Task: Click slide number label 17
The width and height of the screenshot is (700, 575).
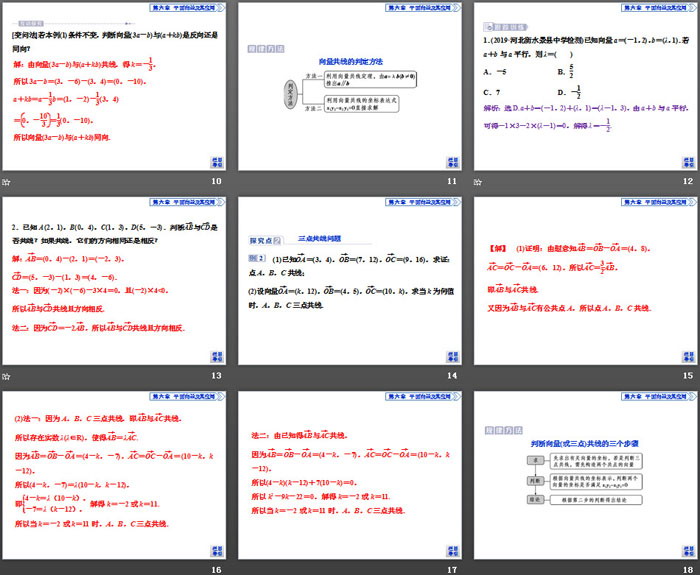Action: pyautogui.click(x=452, y=570)
